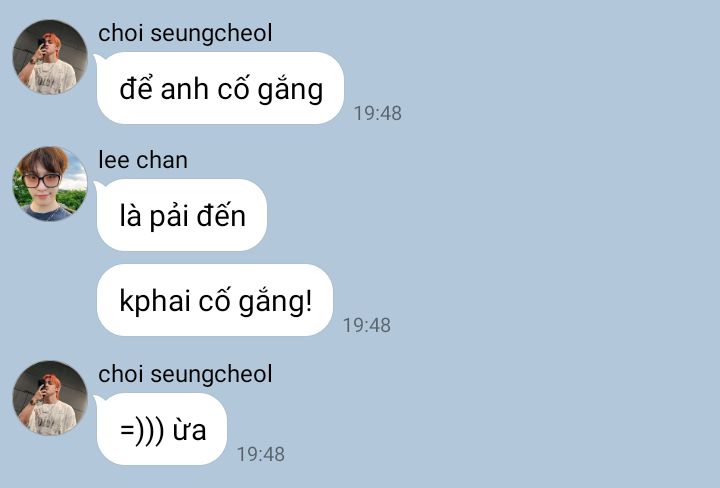Screen dimensions: 720x488
Task: Select the 'để anh cố gắng' message bubble
Action: tap(220, 88)
